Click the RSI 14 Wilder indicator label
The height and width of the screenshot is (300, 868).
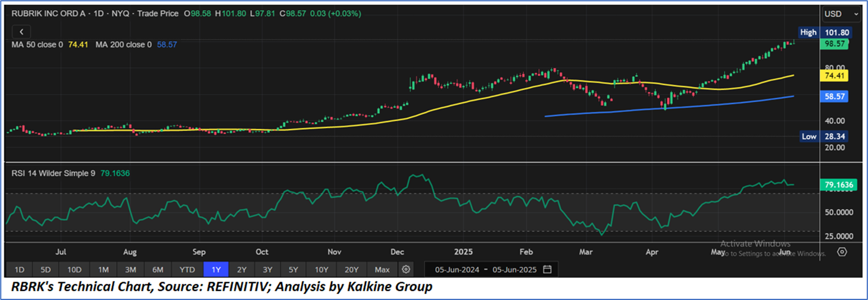tap(54, 173)
